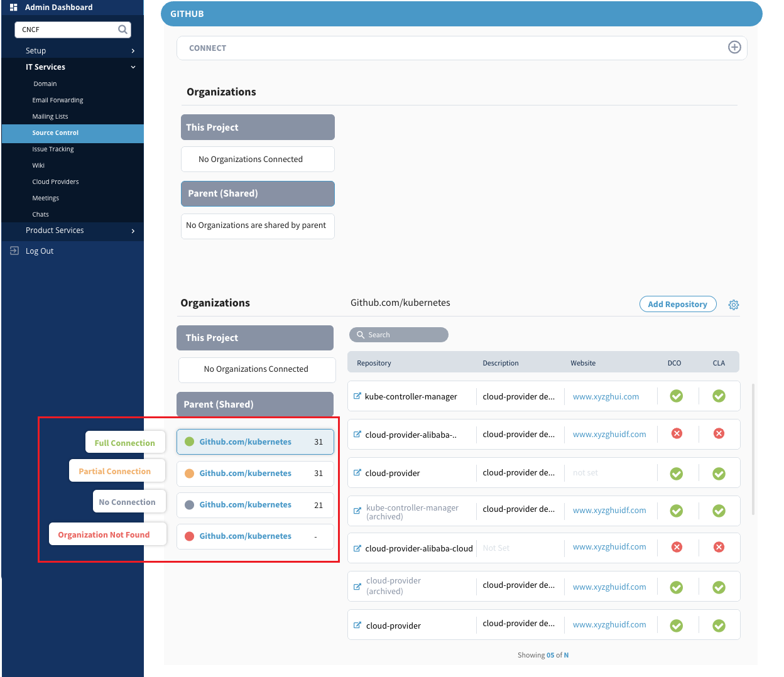Expand the Product Services menu

133,231
